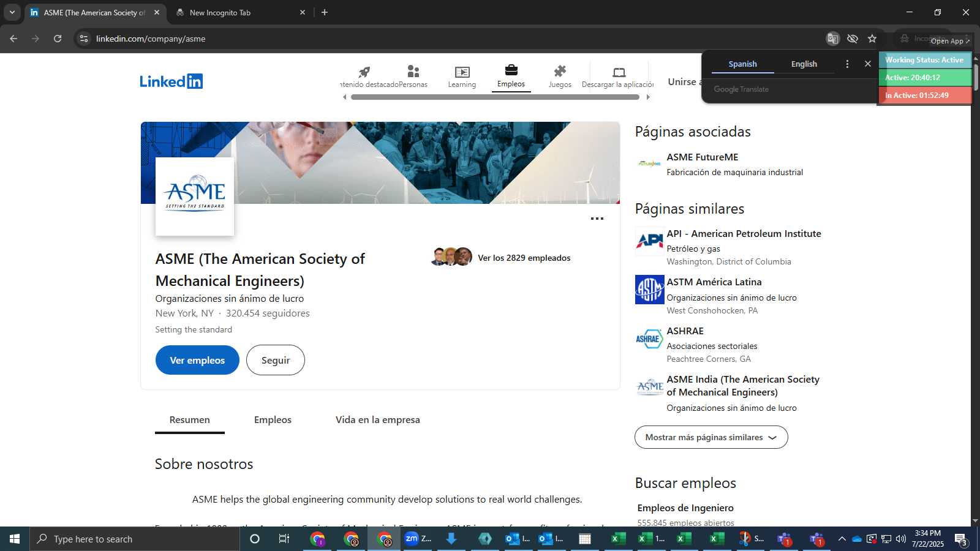Click the volume speaker tray icon

[x=901, y=539]
